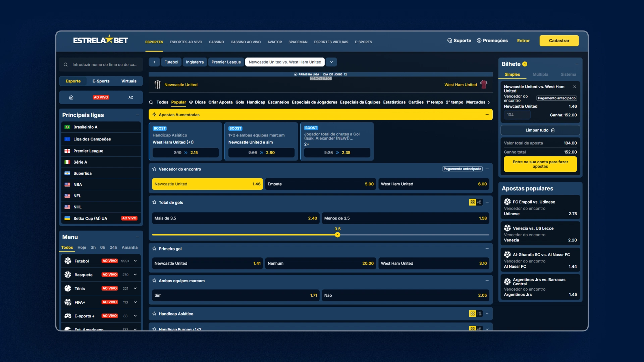Select Nenhum first goal at 20.00
Viewport: 644px width, 362px height.
(x=320, y=263)
